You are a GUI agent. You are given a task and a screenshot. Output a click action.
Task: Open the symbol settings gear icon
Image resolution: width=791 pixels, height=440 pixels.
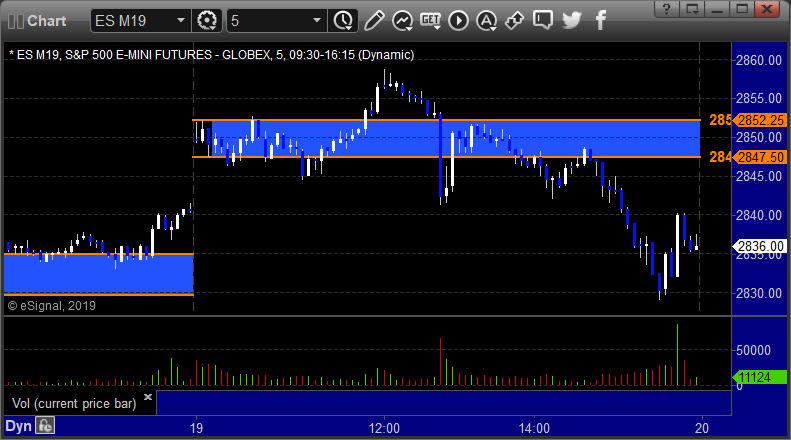click(x=207, y=21)
